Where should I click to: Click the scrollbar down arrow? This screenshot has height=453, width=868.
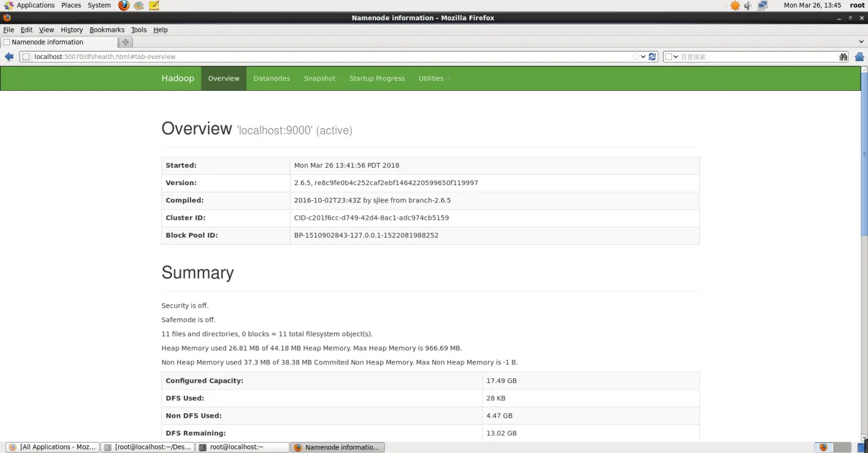[x=864, y=438]
